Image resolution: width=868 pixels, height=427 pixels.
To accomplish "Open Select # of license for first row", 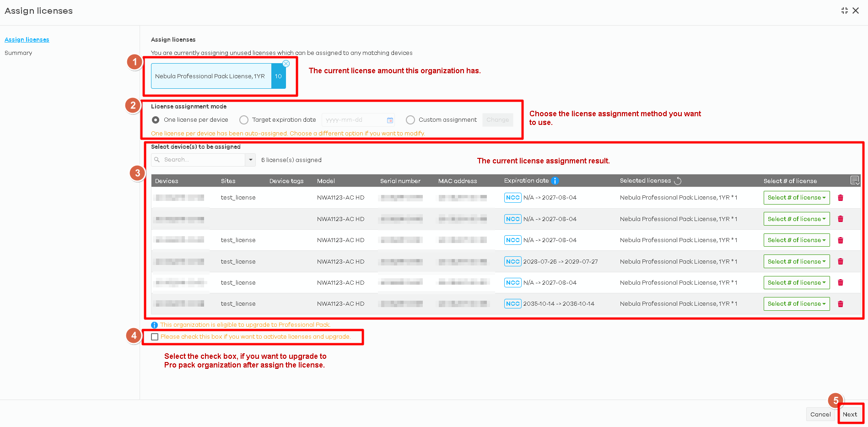I will 797,198.
